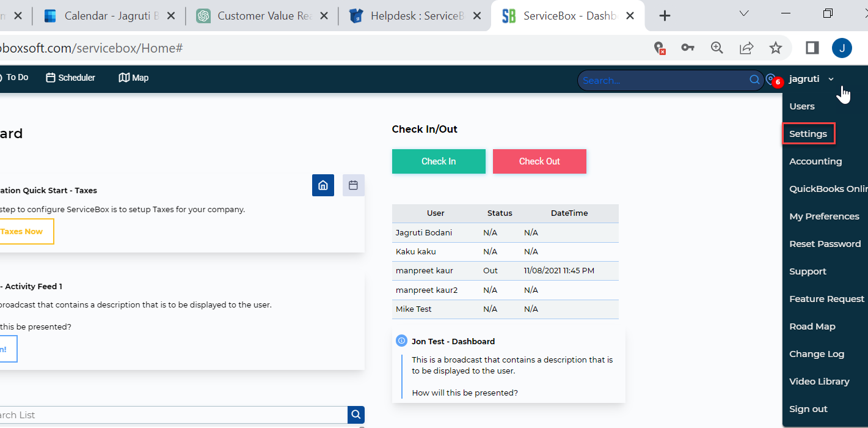This screenshot has width=868, height=428.
Task: Select Accounting from the user menu
Action: (x=815, y=161)
